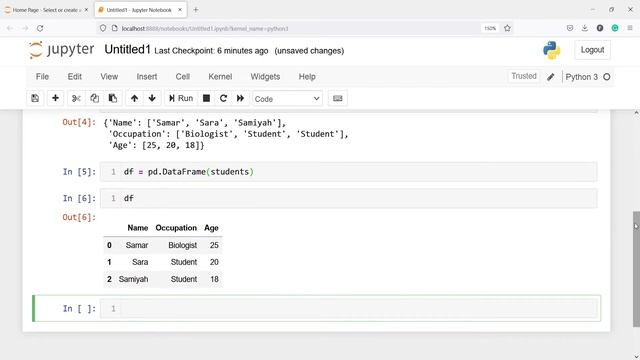Open the Help menu

(x=307, y=77)
